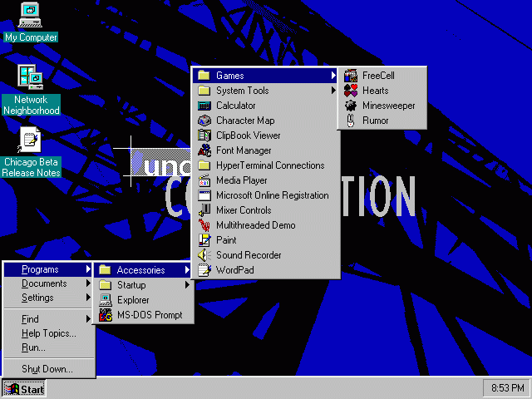
Task: Choose Help Topics... in Start menu
Action: [x=49, y=333]
